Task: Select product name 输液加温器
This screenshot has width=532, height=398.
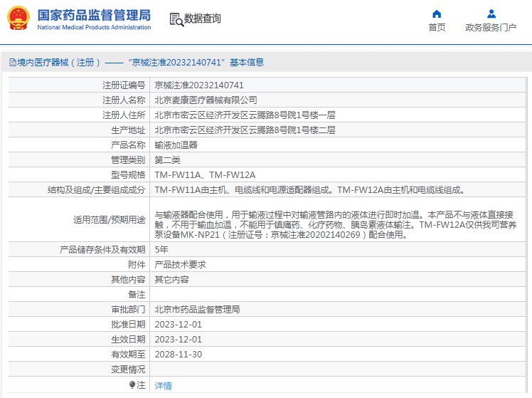Action: (x=176, y=145)
